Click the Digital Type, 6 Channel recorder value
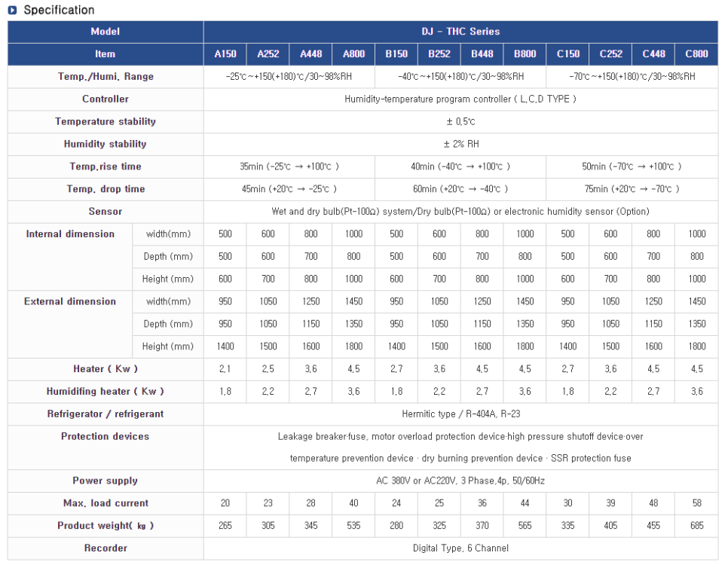The height and width of the screenshot is (571, 728). (460, 548)
